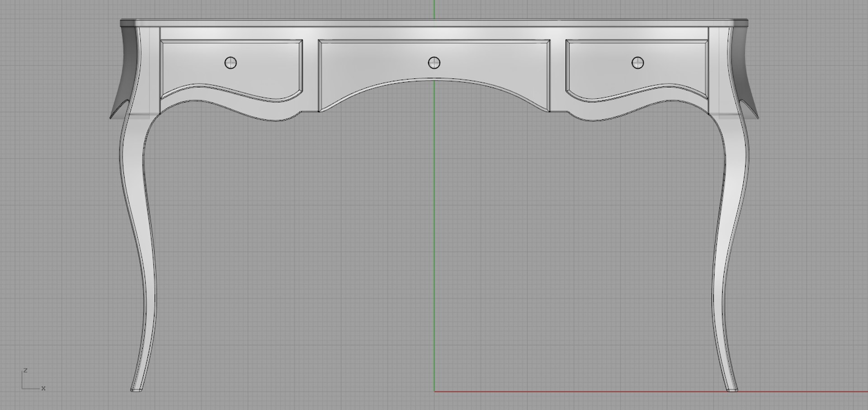The image size is (868, 410).
Task: Select the tabletop slab edge
Action: point(434,23)
